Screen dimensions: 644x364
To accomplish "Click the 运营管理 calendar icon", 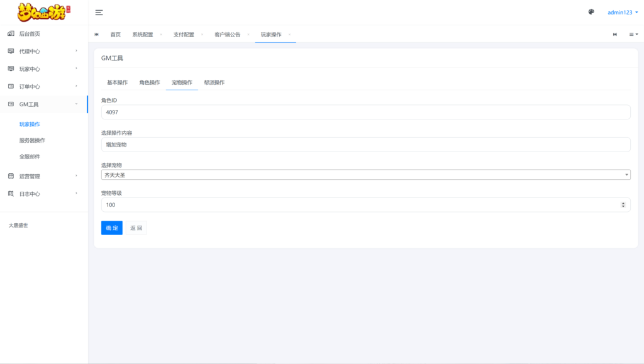I will tap(11, 176).
